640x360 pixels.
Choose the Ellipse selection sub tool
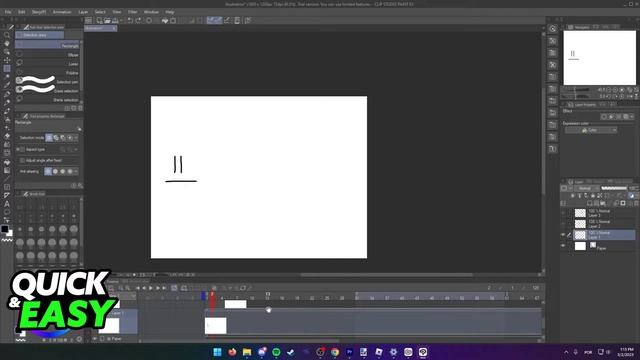tap(47, 55)
